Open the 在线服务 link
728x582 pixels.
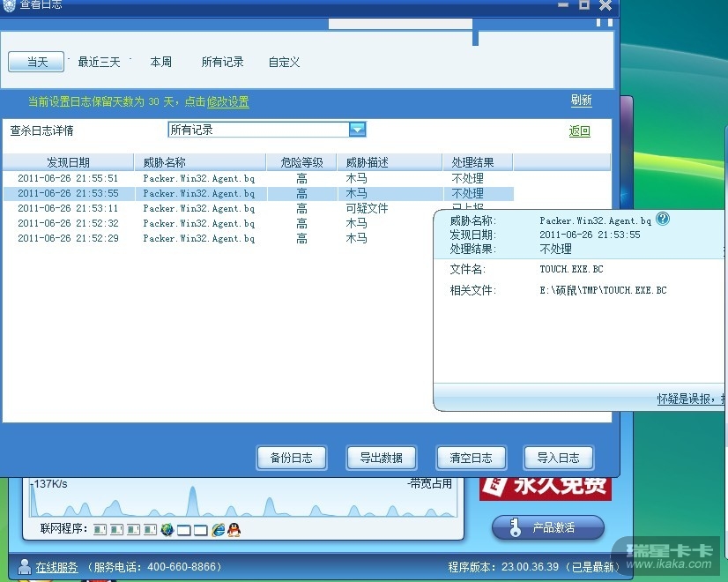[x=56, y=567]
